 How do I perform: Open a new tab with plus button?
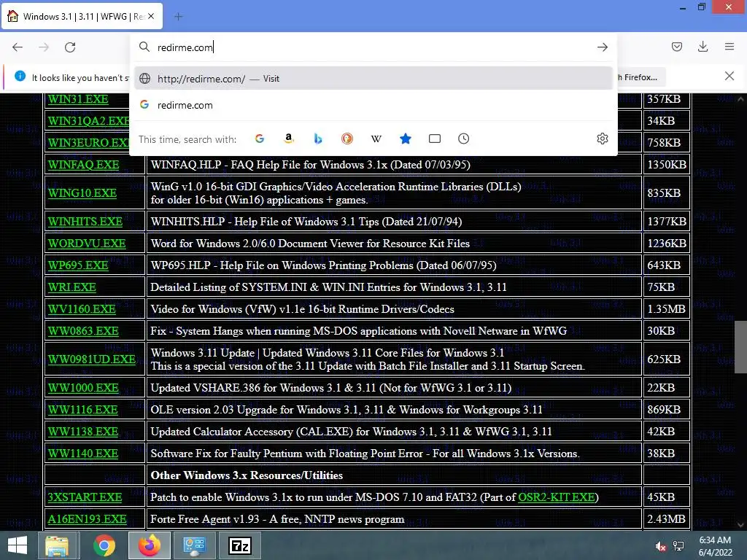[x=178, y=17]
